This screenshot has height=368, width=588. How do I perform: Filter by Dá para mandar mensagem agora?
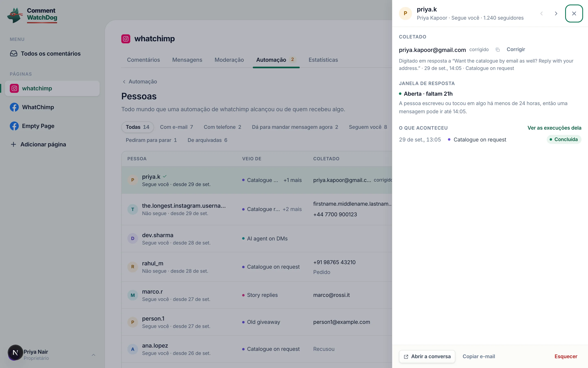point(295,127)
